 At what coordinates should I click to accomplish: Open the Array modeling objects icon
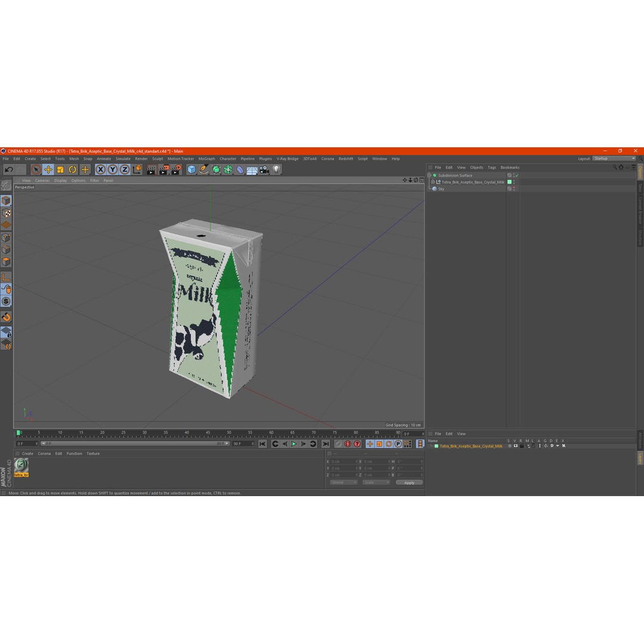pyautogui.click(x=228, y=169)
